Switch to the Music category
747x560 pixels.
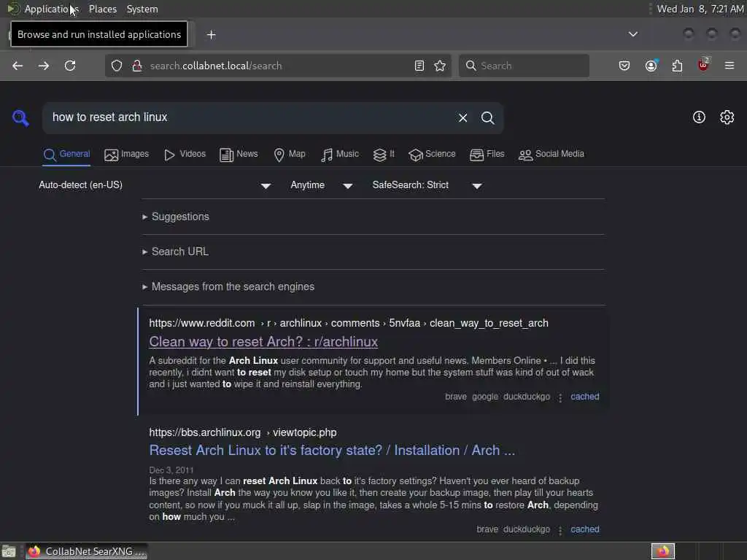[340, 155]
